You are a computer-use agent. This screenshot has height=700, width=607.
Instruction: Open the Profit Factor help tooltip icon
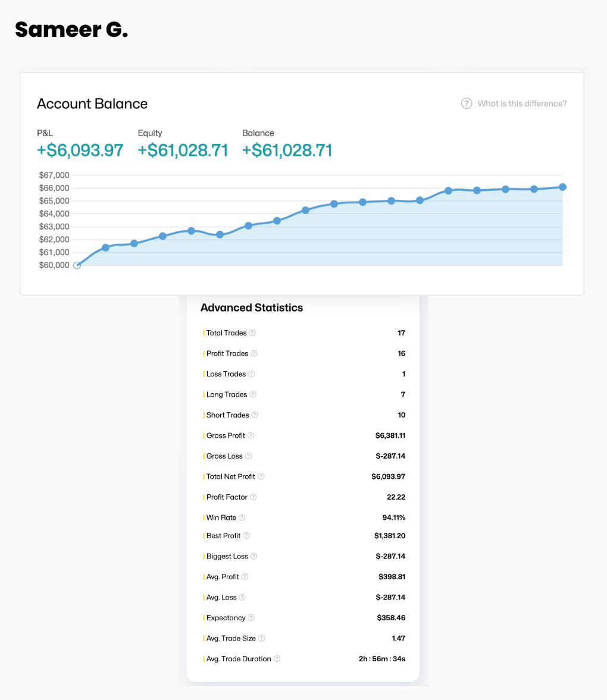point(254,497)
